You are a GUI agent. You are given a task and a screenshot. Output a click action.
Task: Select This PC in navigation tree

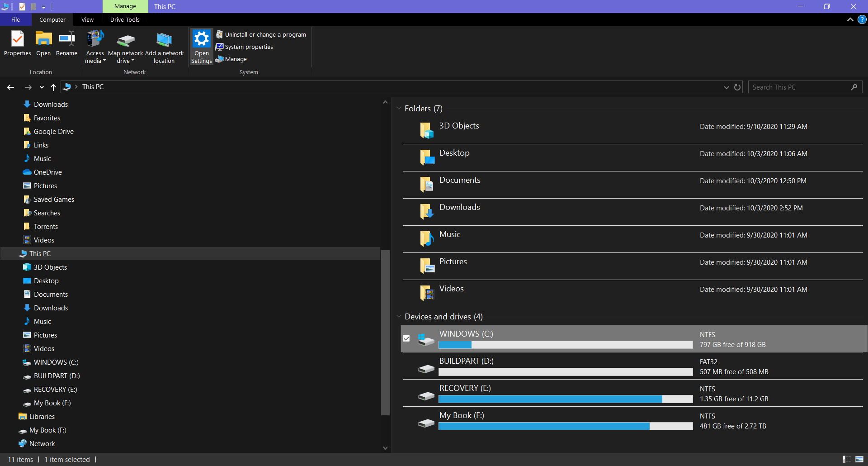pos(40,254)
